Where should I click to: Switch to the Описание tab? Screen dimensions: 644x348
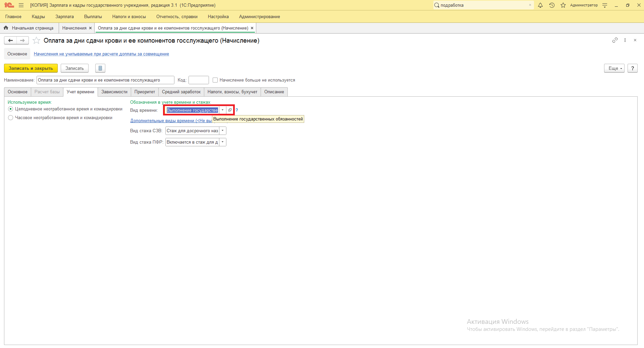274,92
